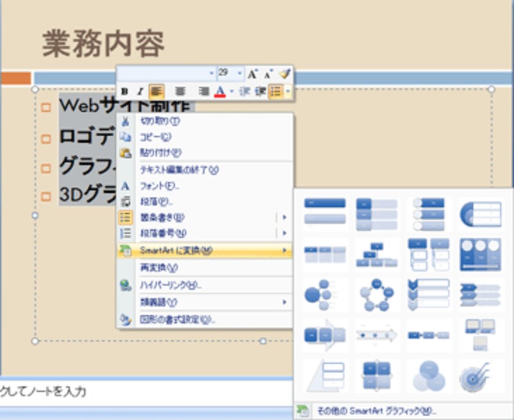Shrink the font size with small A
The height and width of the screenshot is (420, 514).
pyautogui.click(x=268, y=74)
